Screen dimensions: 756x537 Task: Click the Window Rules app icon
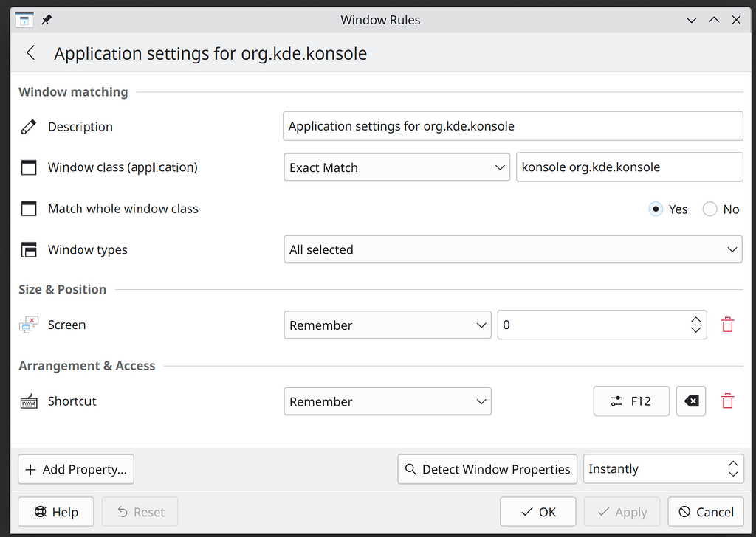[24, 20]
